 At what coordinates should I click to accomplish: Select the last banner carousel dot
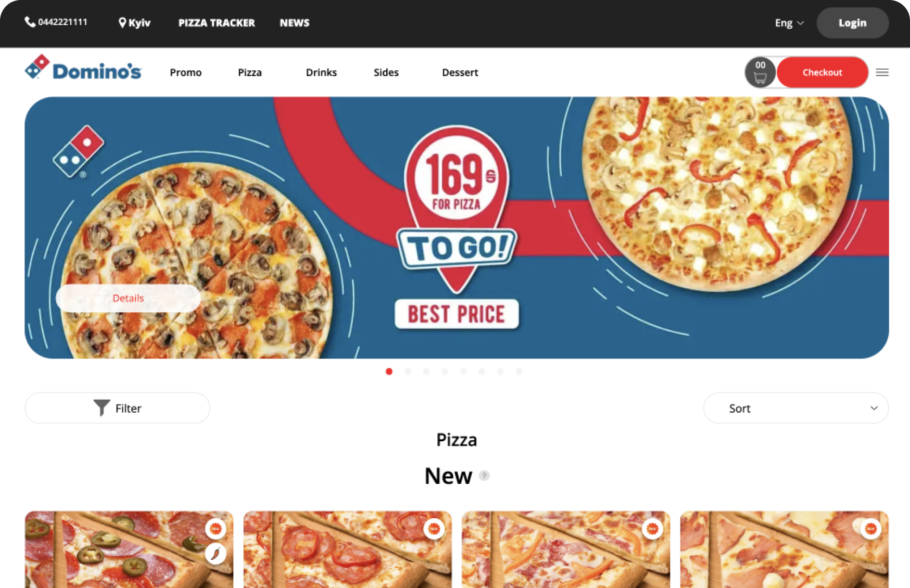pyautogui.click(x=519, y=372)
